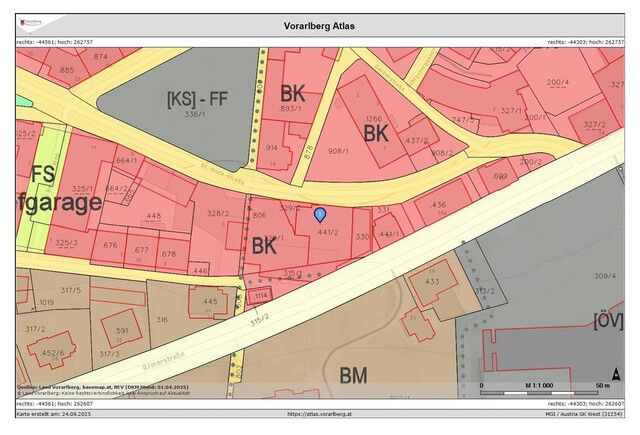
Task: Select parcel label 315/1
Action: pos(293,273)
